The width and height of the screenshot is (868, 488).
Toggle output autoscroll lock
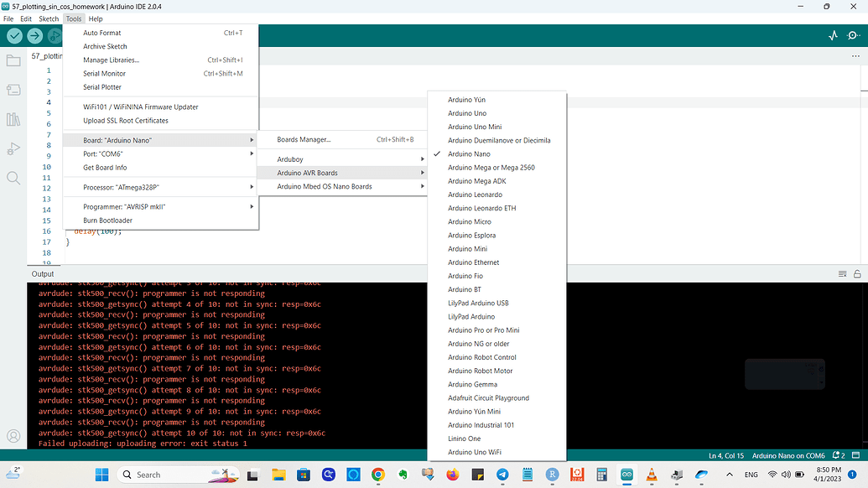pyautogui.click(x=858, y=273)
